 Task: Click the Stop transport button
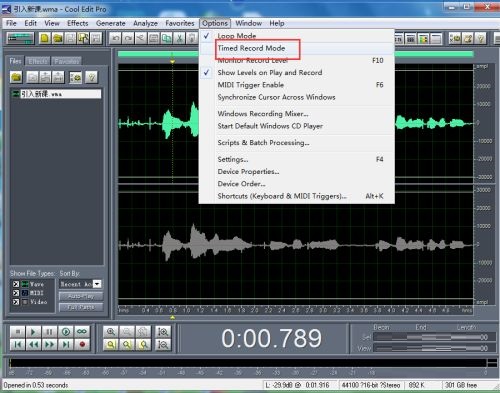(17, 332)
